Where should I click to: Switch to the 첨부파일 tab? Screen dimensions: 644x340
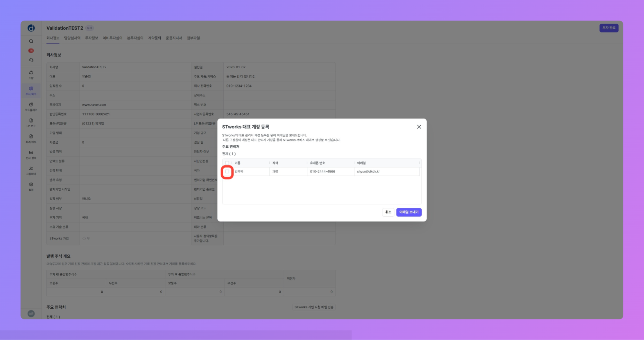[x=193, y=38]
